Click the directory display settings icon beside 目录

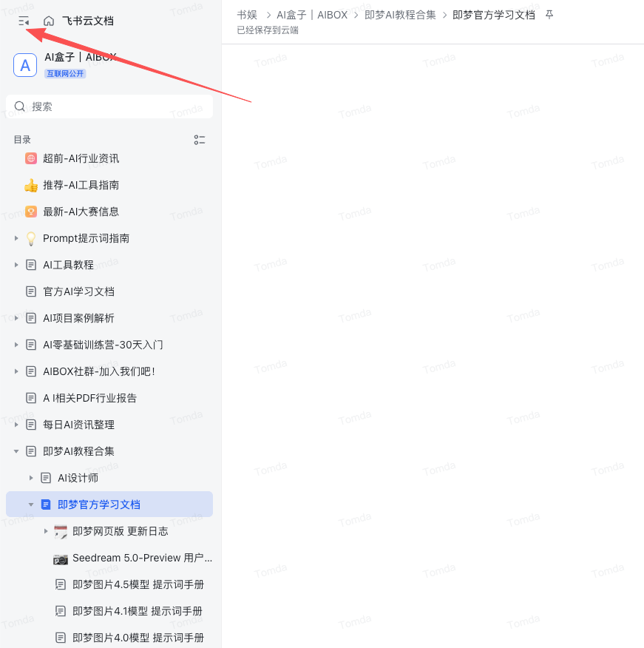point(199,140)
